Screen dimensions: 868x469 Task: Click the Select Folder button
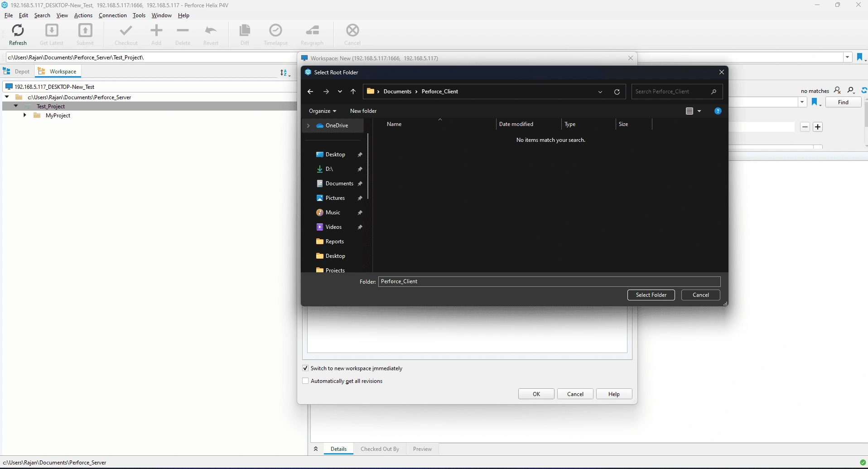point(651,295)
